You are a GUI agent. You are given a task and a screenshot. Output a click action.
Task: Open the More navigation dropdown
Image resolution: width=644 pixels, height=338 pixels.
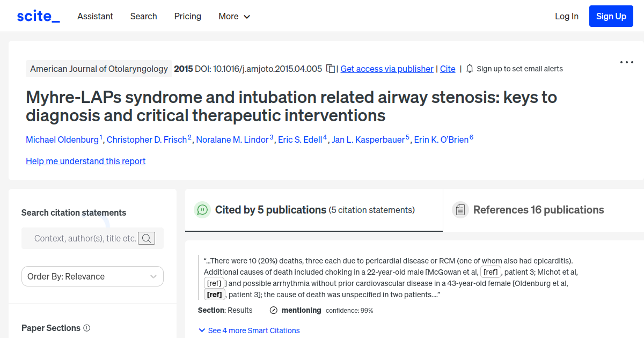click(234, 17)
